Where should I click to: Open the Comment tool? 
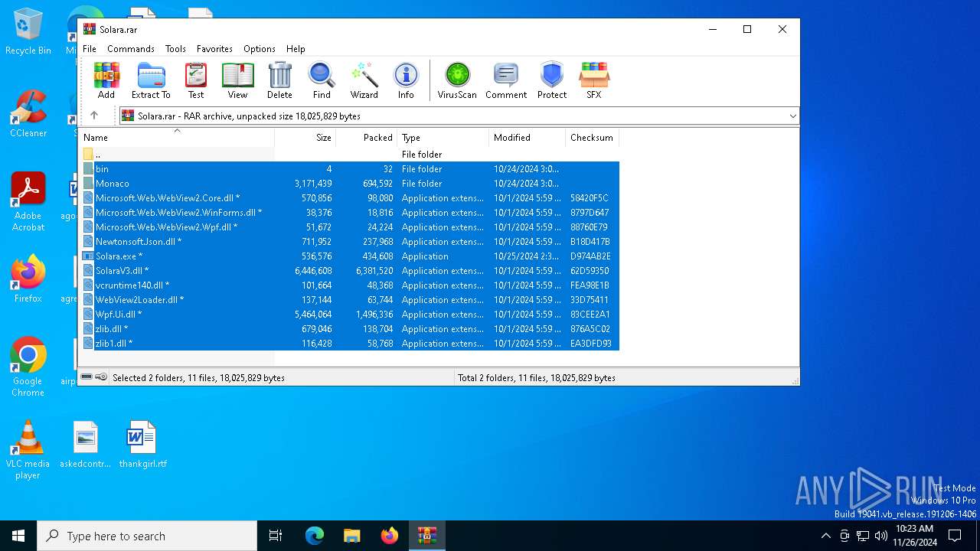click(x=506, y=80)
